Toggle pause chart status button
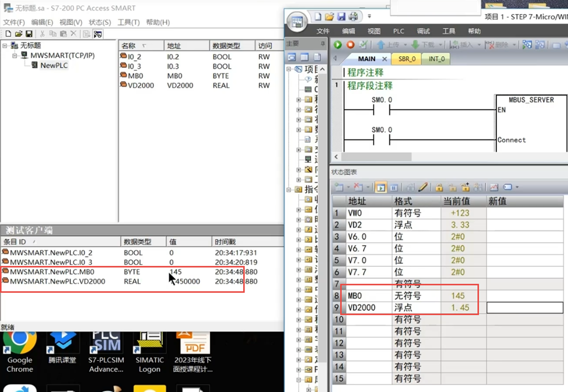The width and height of the screenshot is (568, 392). tap(394, 187)
